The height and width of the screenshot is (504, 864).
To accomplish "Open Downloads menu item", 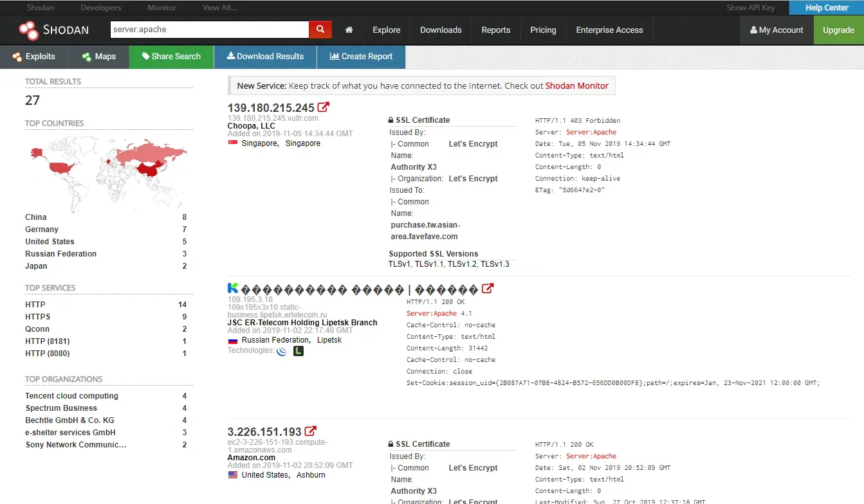I will click(x=441, y=30).
